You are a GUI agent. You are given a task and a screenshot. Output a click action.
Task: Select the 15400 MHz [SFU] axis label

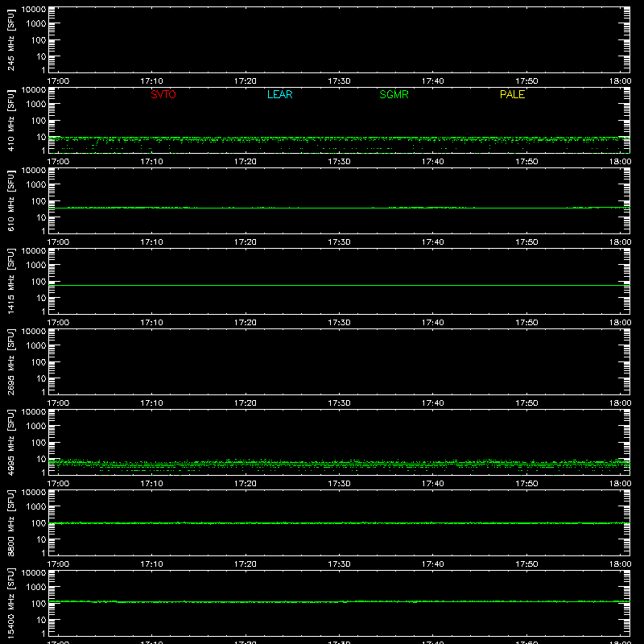(x=10, y=603)
